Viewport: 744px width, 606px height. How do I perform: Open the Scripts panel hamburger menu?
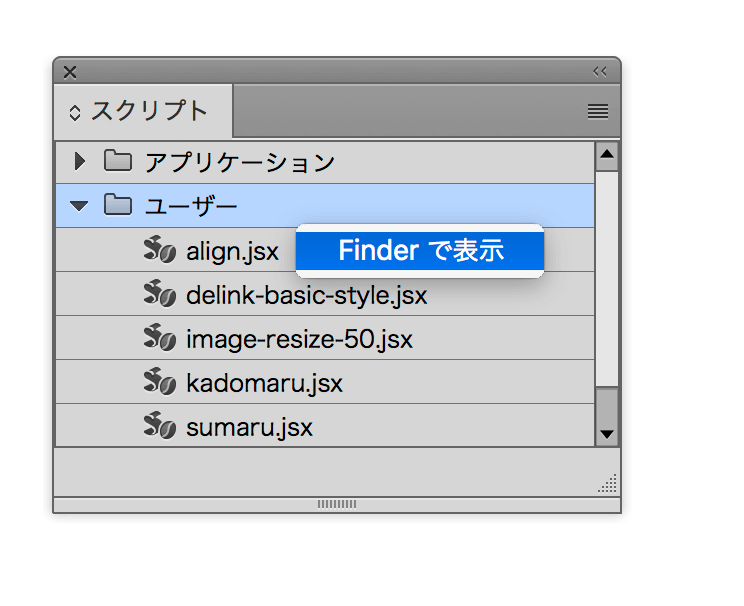click(597, 112)
